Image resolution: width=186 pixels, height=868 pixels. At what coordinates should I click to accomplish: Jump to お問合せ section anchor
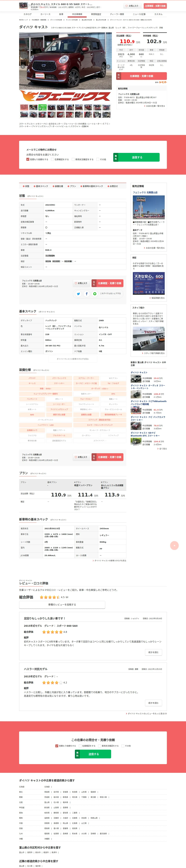coord(113,186)
